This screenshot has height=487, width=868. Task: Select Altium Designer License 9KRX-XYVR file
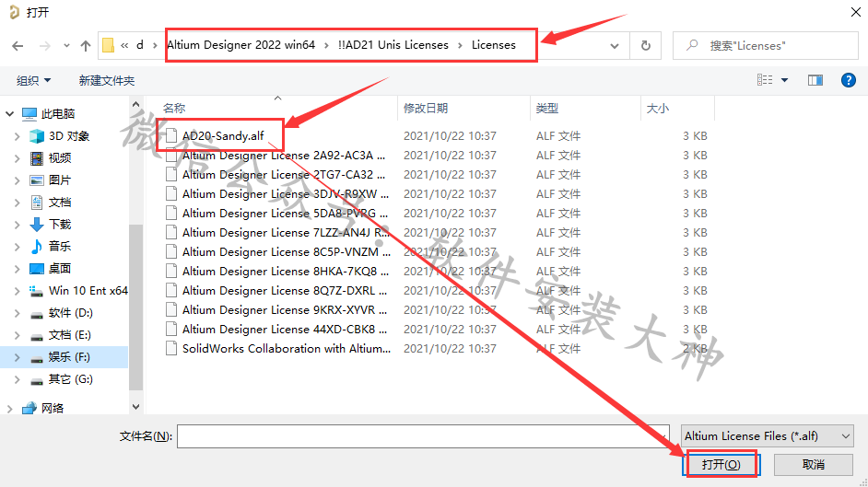[x=285, y=310]
